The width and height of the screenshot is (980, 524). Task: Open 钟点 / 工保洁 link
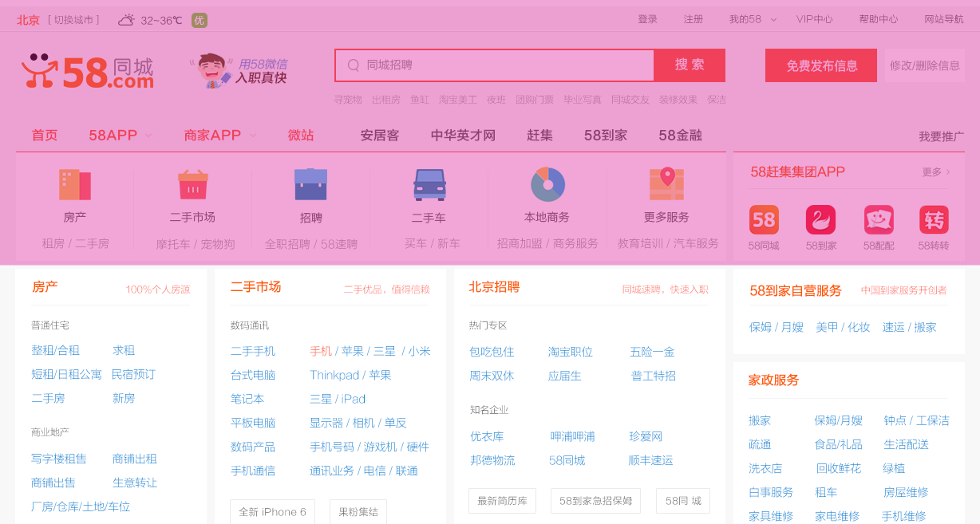(x=916, y=420)
